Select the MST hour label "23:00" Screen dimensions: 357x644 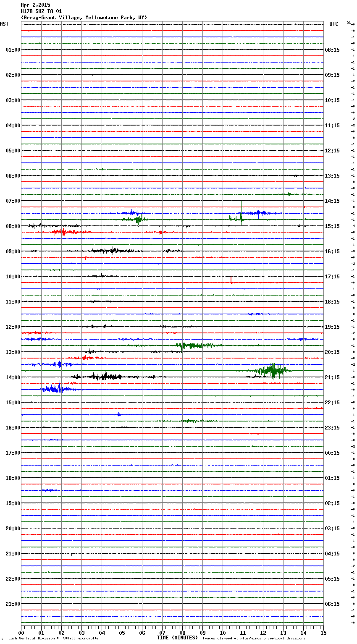[13, 604]
